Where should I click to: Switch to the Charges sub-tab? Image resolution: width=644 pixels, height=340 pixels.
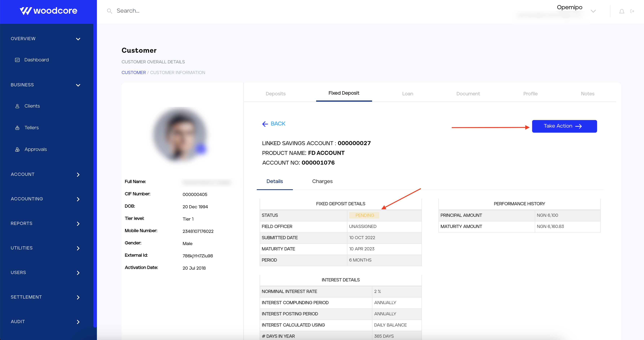322,182
